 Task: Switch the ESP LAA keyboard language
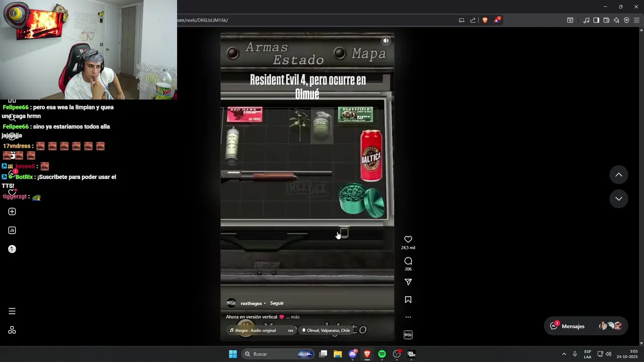click(588, 354)
